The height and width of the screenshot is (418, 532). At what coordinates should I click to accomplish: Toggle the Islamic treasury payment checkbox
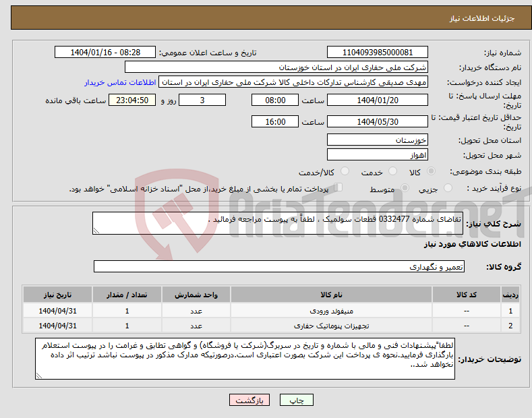click(x=338, y=187)
